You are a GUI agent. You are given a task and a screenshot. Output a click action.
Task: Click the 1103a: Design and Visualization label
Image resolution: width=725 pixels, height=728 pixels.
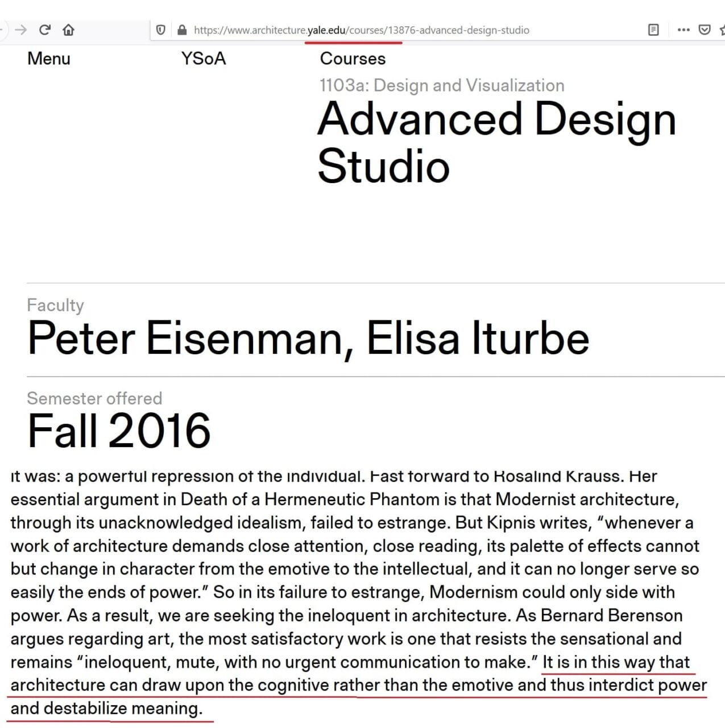[x=442, y=85]
